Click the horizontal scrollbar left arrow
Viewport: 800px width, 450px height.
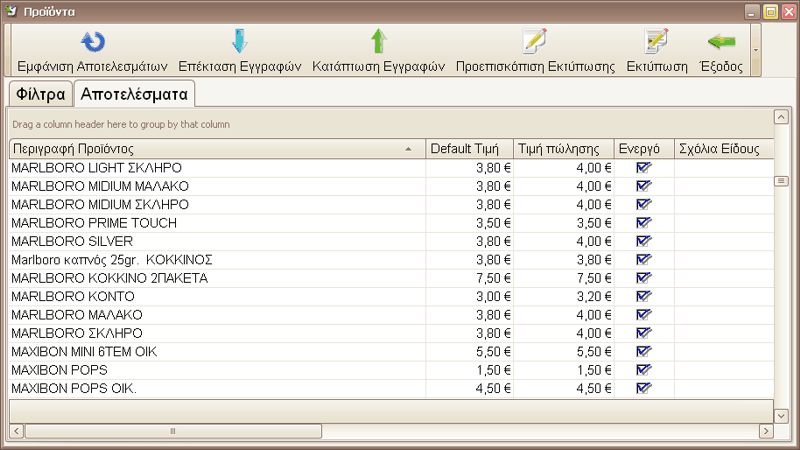(x=16, y=431)
